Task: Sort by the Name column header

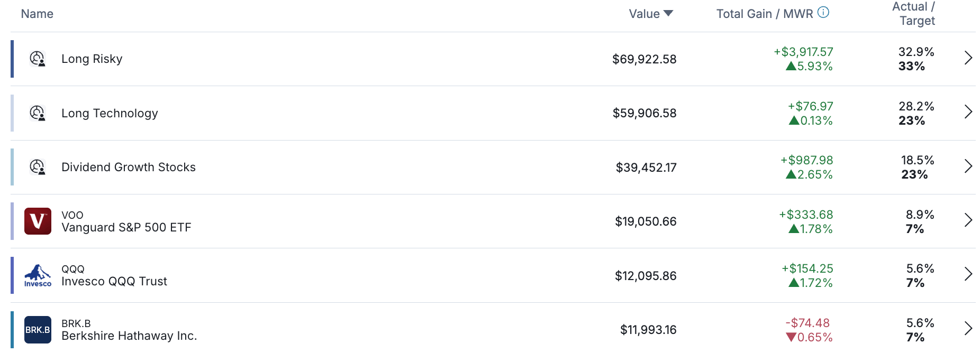Action: tap(37, 14)
